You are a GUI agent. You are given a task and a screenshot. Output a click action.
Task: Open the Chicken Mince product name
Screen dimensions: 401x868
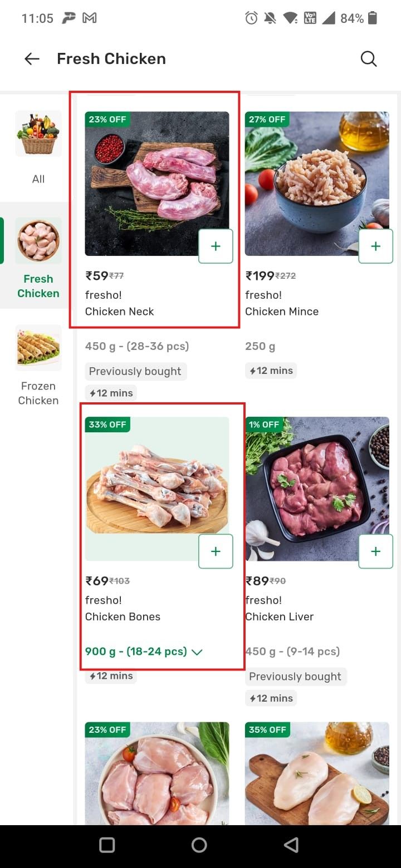(x=281, y=312)
